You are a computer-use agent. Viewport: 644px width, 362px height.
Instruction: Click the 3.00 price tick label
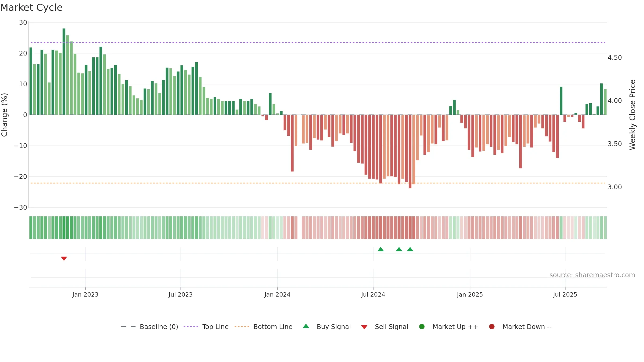coord(615,187)
